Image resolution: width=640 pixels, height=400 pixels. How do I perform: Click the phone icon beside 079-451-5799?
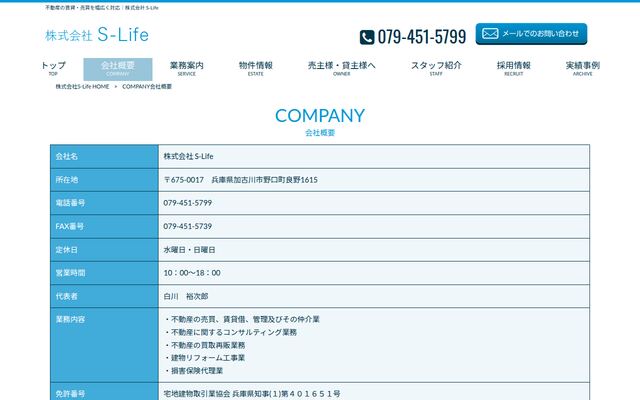pos(367,37)
